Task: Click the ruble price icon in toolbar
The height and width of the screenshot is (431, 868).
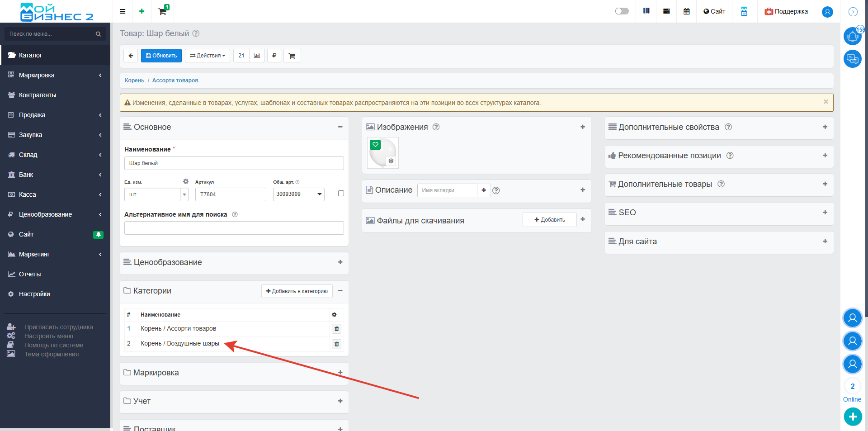Action: [274, 56]
